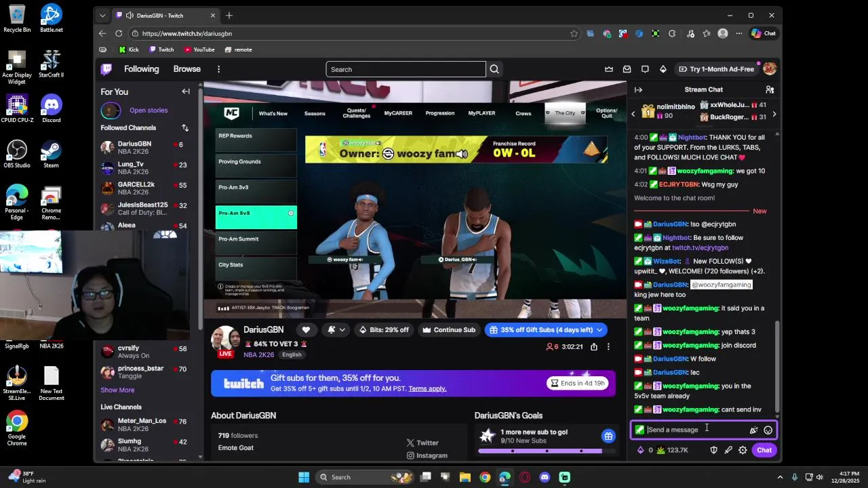Viewport: 868px width, 488px height.
Task: Open the Following tab
Action: point(141,69)
